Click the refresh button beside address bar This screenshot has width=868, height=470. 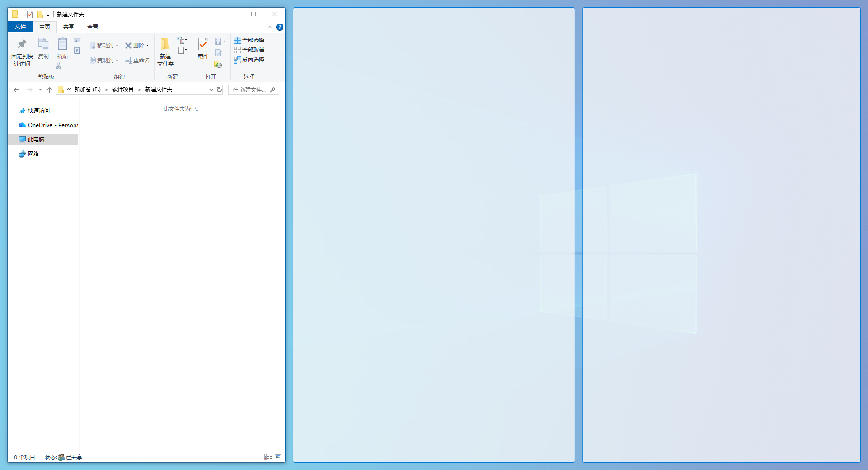[219, 89]
